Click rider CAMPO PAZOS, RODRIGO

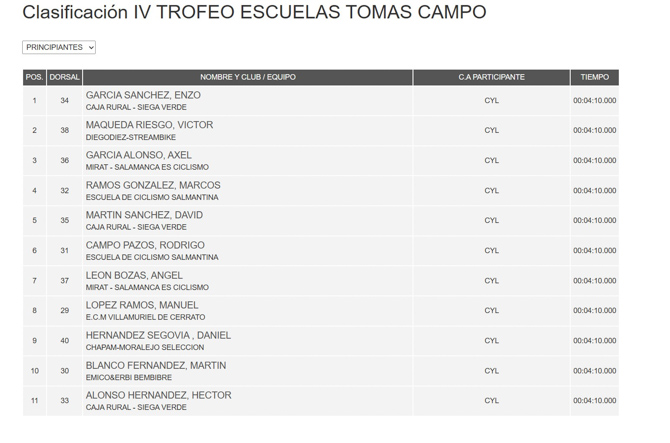pyautogui.click(x=145, y=245)
